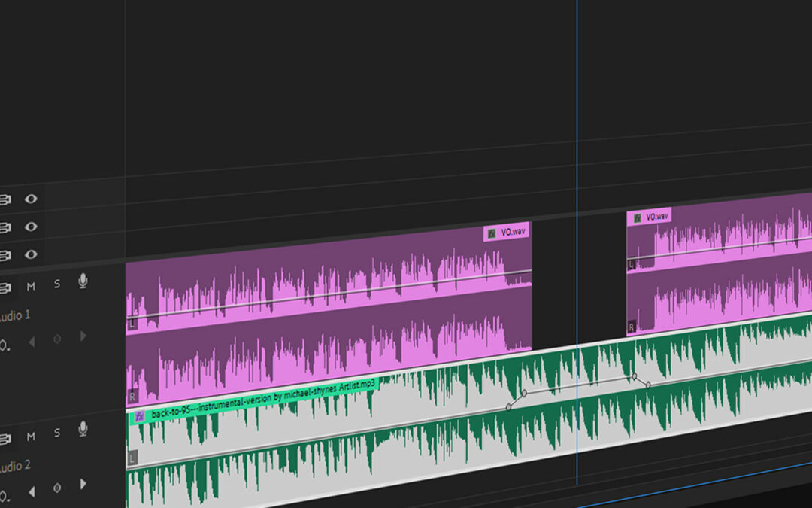Enable voice-over record microphone on Audio 2
The width and height of the screenshot is (812, 508).
point(83,429)
